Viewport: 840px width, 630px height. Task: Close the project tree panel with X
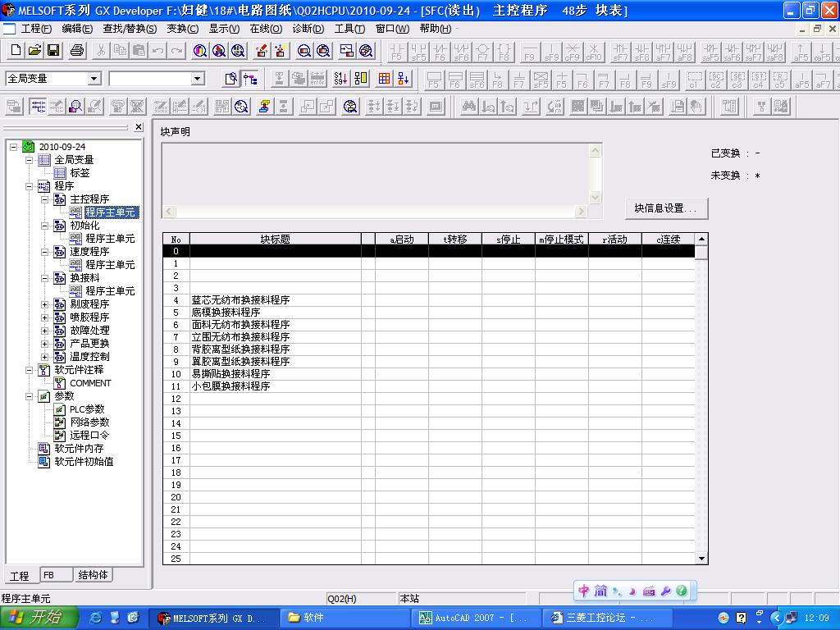tap(139, 127)
